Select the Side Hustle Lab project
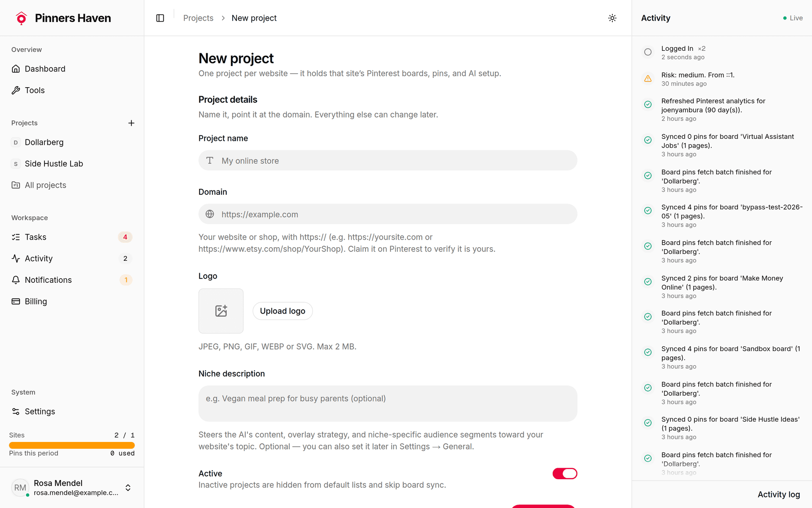This screenshot has height=508, width=812. 72,163
